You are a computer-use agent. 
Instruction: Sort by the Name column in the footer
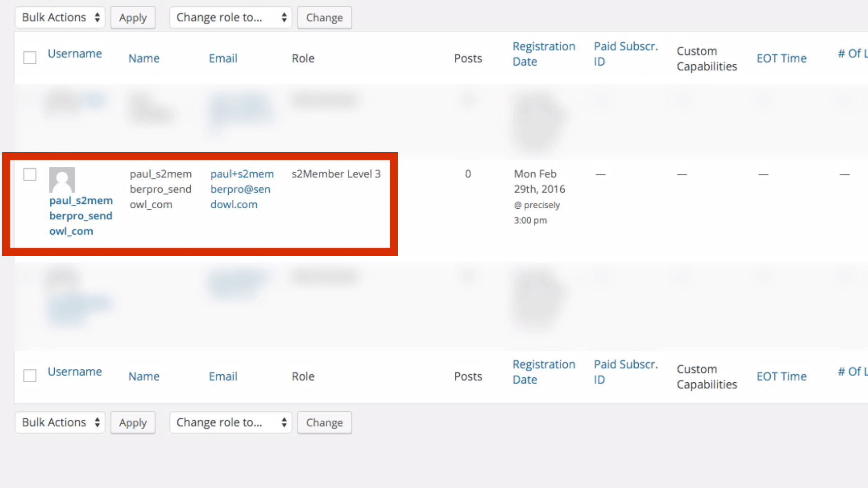pos(144,376)
